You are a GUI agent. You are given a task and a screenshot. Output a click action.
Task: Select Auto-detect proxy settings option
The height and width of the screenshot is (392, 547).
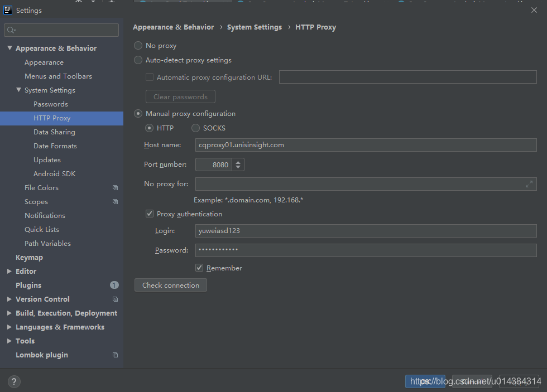click(x=138, y=60)
